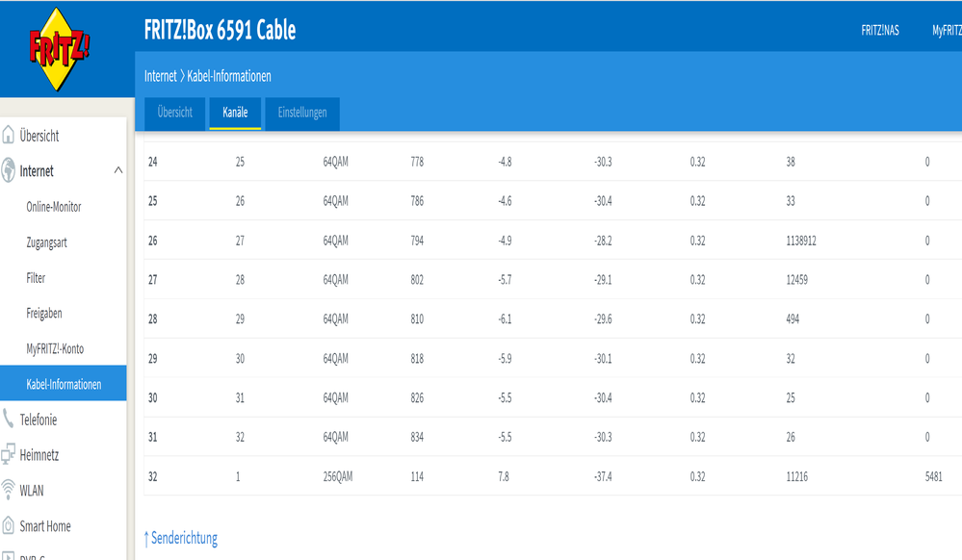Open MyFRITZ link in header
This screenshot has width=962, height=560.
coord(947,30)
